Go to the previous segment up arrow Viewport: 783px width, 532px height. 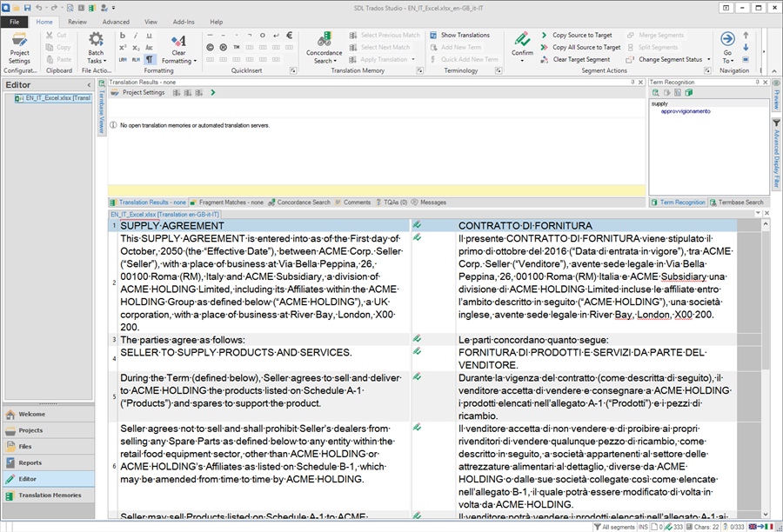coord(746,36)
